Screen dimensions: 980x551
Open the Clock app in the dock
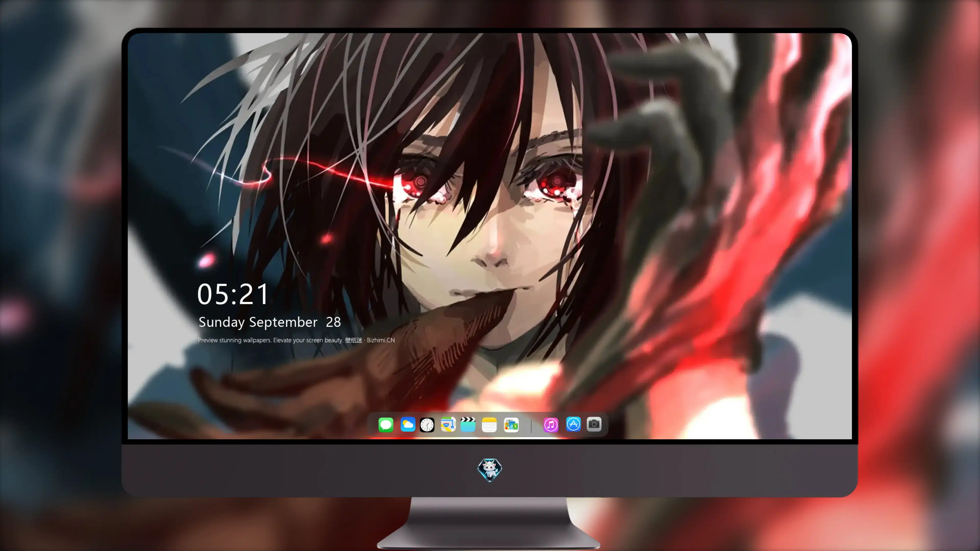427,425
